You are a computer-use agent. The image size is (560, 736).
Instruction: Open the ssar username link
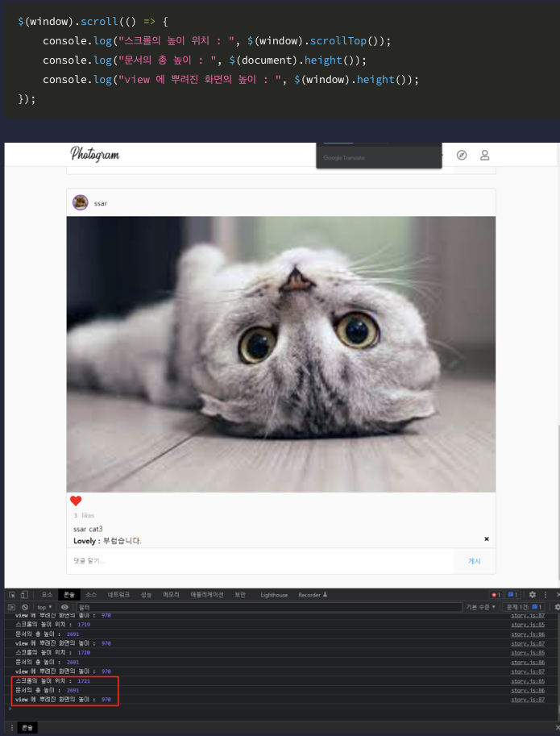coord(101,203)
